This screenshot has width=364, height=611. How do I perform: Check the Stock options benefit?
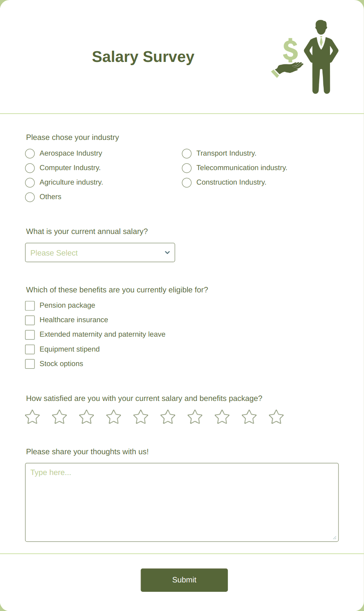(30, 364)
